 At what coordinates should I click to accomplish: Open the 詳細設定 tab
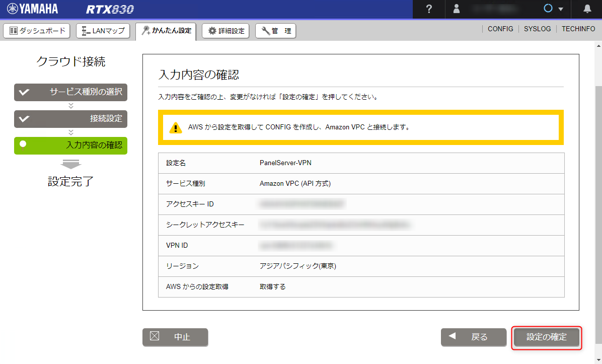[226, 31]
